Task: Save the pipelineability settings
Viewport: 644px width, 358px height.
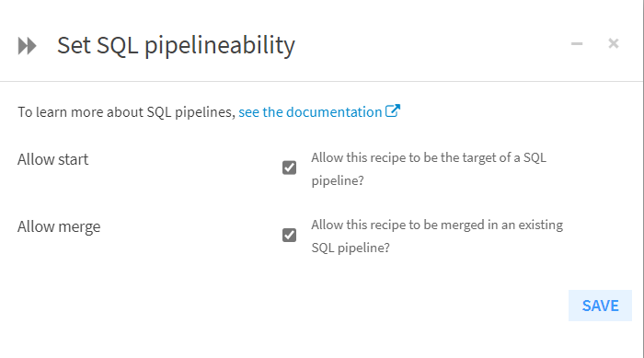Action: [x=600, y=306]
